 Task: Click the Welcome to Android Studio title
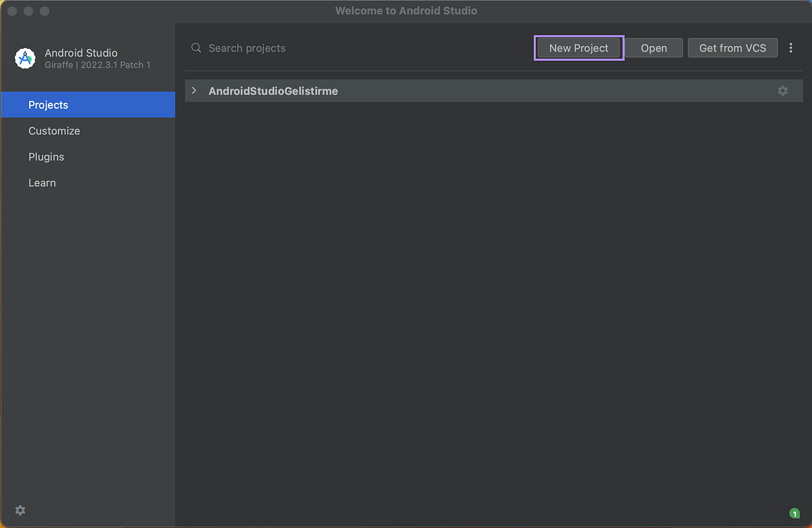click(x=406, y=10)
